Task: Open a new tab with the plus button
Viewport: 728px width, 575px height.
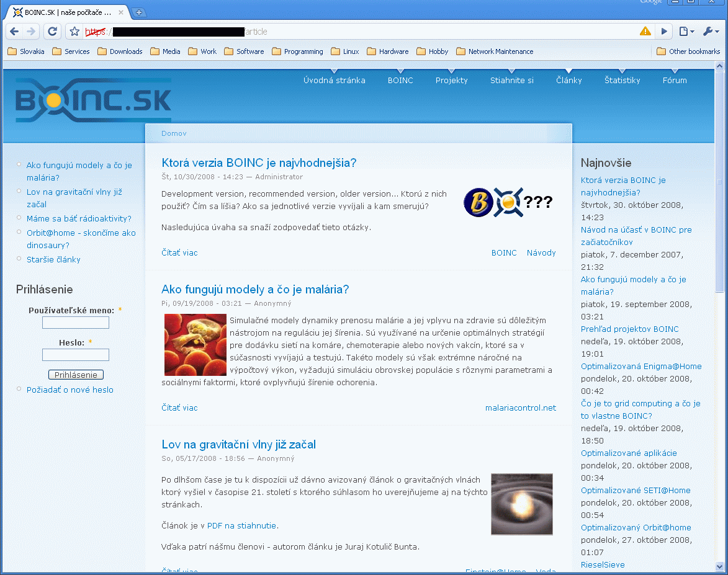Action: coord(139,12)
